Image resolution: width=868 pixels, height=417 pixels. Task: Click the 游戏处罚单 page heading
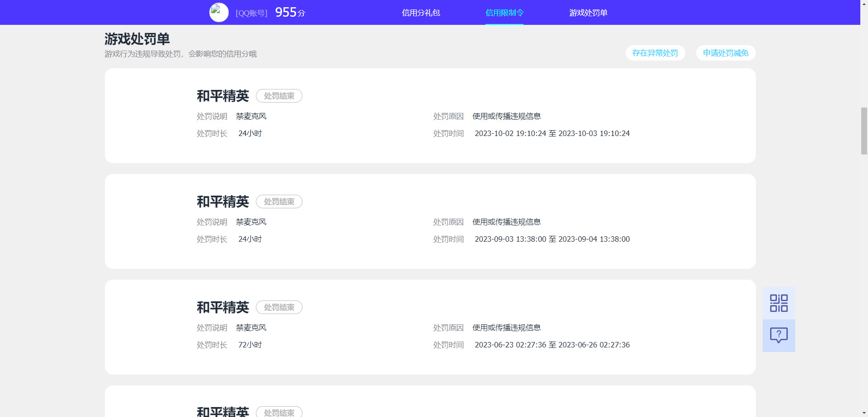[137, 39]
